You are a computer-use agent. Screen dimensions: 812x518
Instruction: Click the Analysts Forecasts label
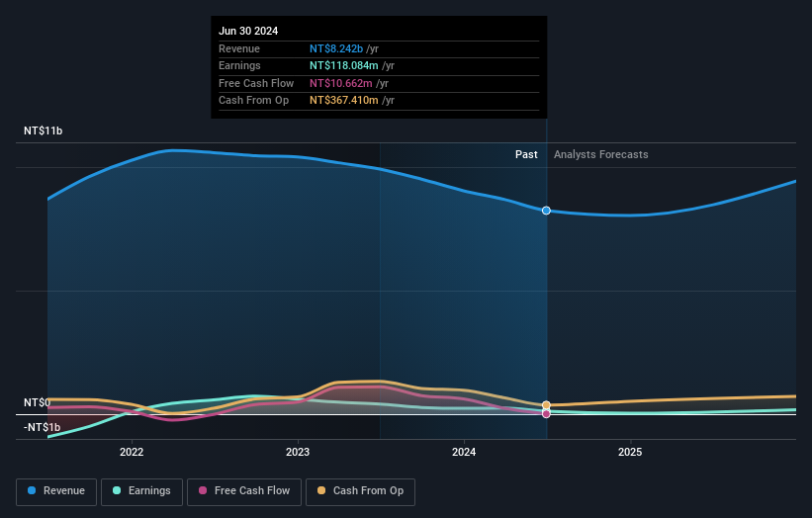click(600, 155)
